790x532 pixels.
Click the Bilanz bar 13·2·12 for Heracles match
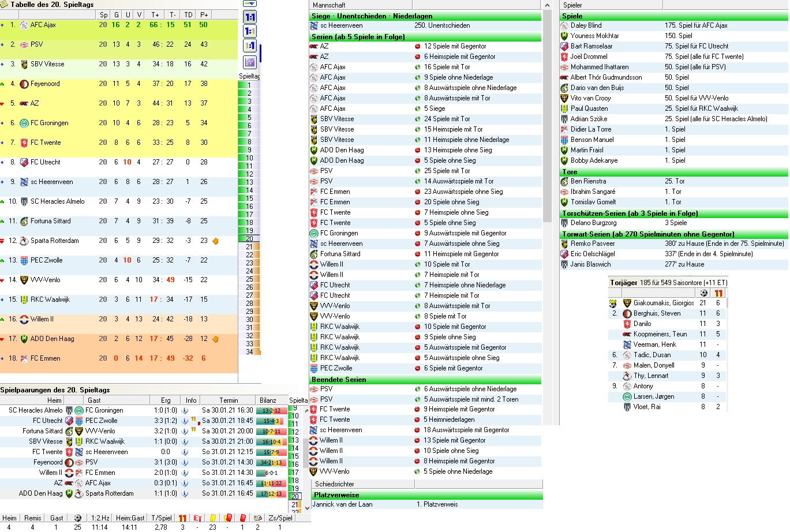click(x=271, y=411)
